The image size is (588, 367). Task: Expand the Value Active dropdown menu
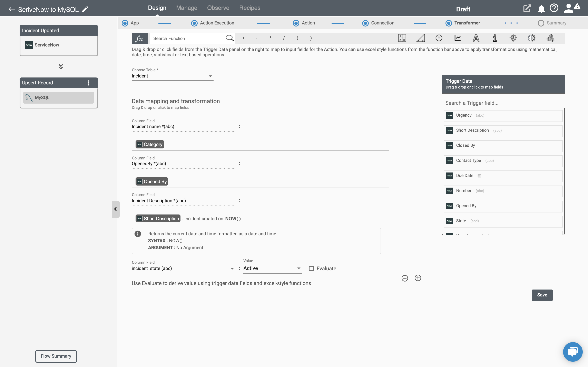pos(298,268)
